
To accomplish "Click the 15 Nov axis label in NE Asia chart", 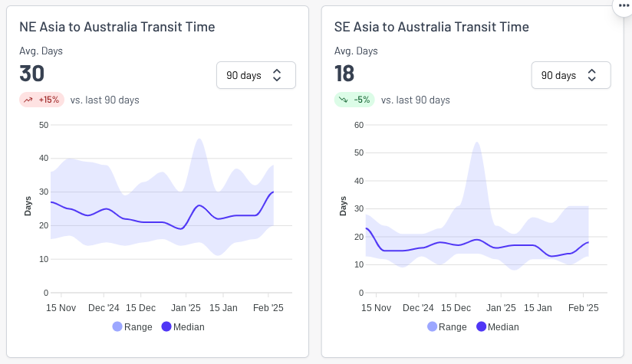I will coord(61,308).
